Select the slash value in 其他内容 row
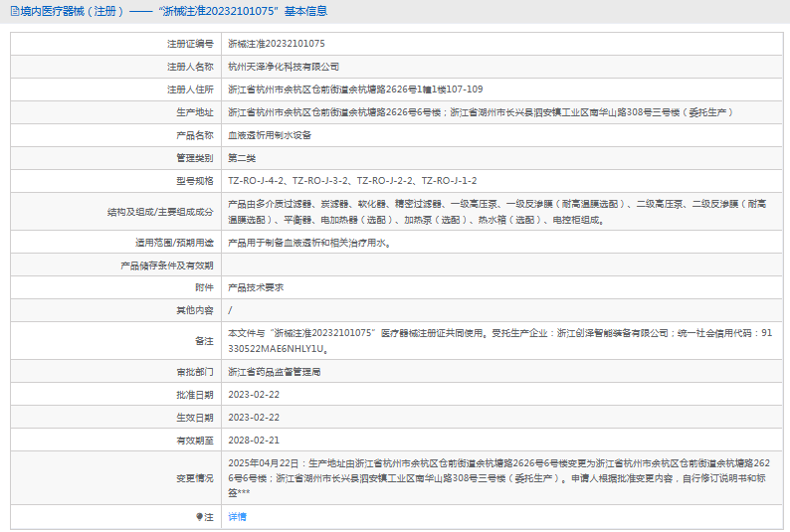The height and width of the screenshot is (532, 790). point(230,310)
